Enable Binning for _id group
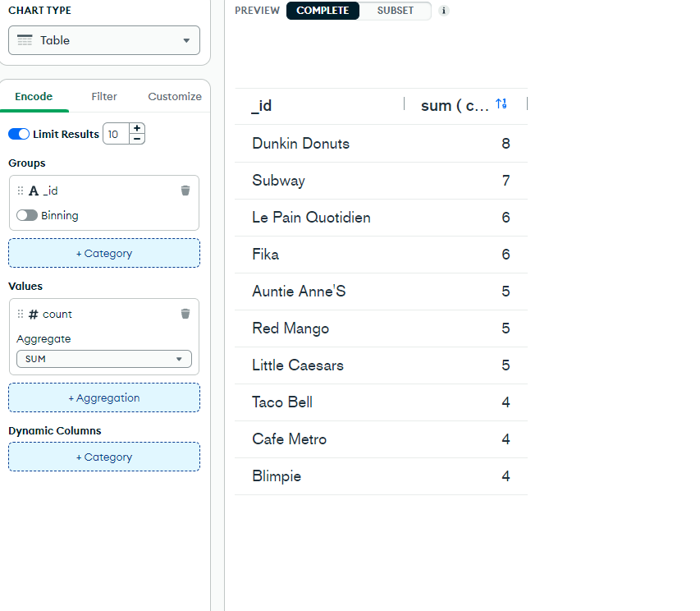700x611 pixels. click(27, 215)
